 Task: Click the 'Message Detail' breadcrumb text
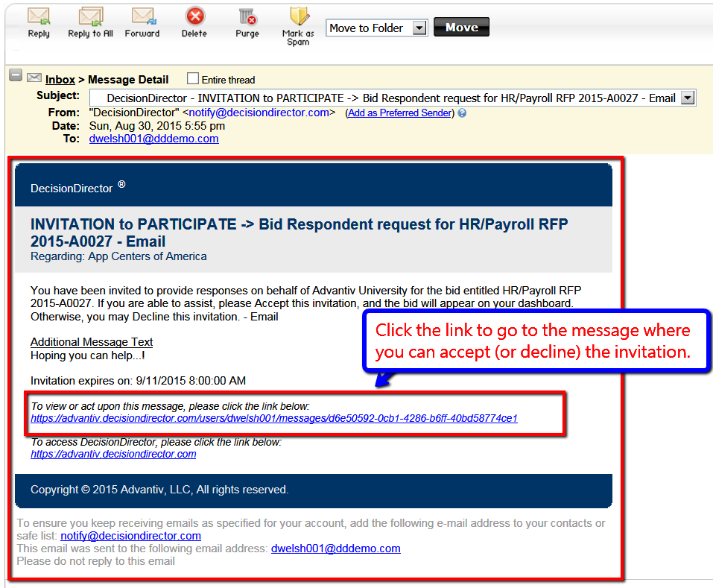[128, 80]
